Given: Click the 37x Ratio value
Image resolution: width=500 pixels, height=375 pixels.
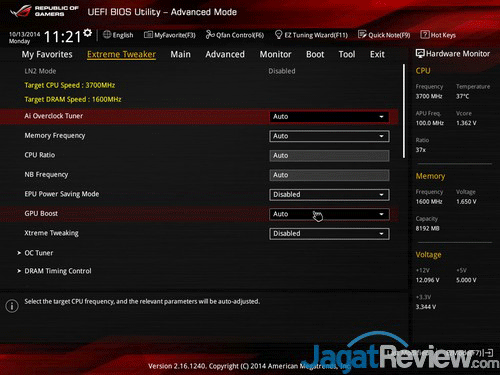Looking at the screenshot, I should click(x=421, y=150).
